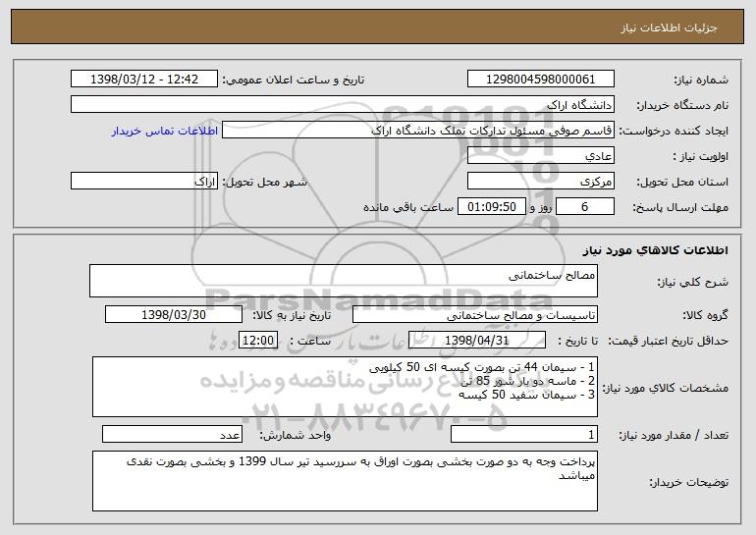The height and width of the screenshot is (535, 756).
Task: Click the remaining time field 01:09:50
Action: click(491, 207)
